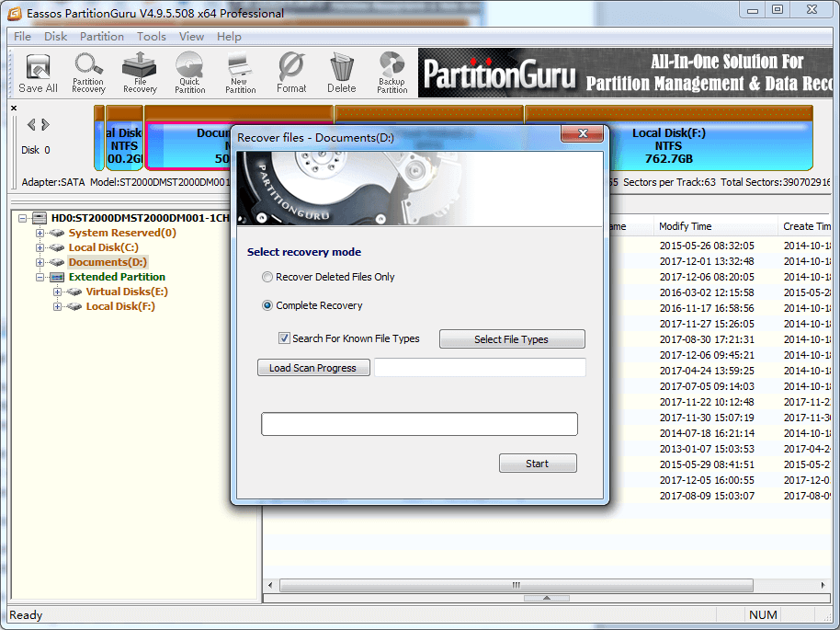Open the Backup Partition tool

pyautogui.click(x=392, y=74)
